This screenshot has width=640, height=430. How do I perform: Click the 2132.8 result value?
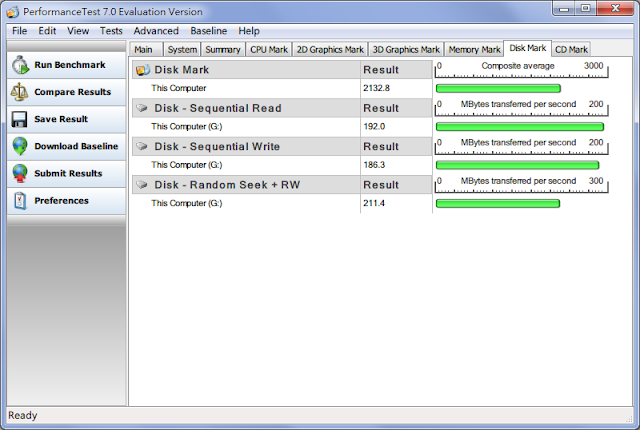point(376,88)
